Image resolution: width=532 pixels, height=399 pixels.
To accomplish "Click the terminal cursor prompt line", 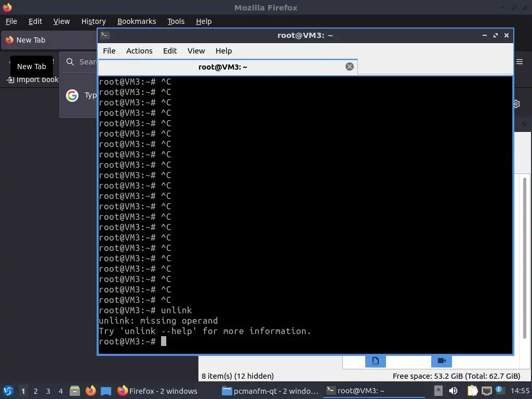I will 132,341.
